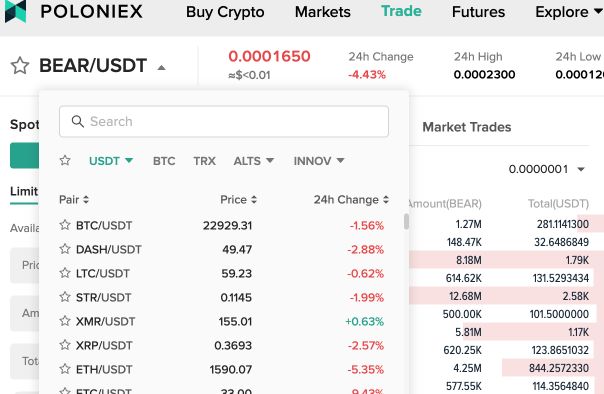604x394 pixels.
Task: Star the DASH/USDT pair
Action: coord(65,249)
